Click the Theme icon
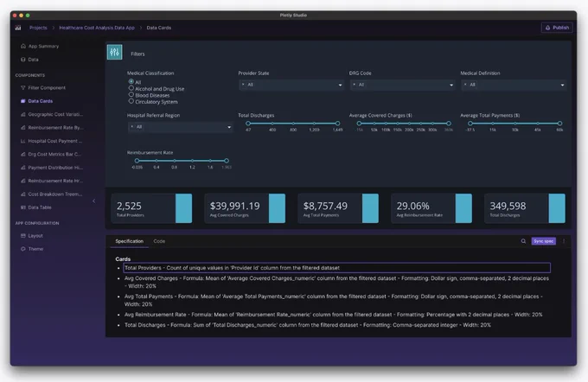Screen dimensions: 588x382 (x=22, y=249)
